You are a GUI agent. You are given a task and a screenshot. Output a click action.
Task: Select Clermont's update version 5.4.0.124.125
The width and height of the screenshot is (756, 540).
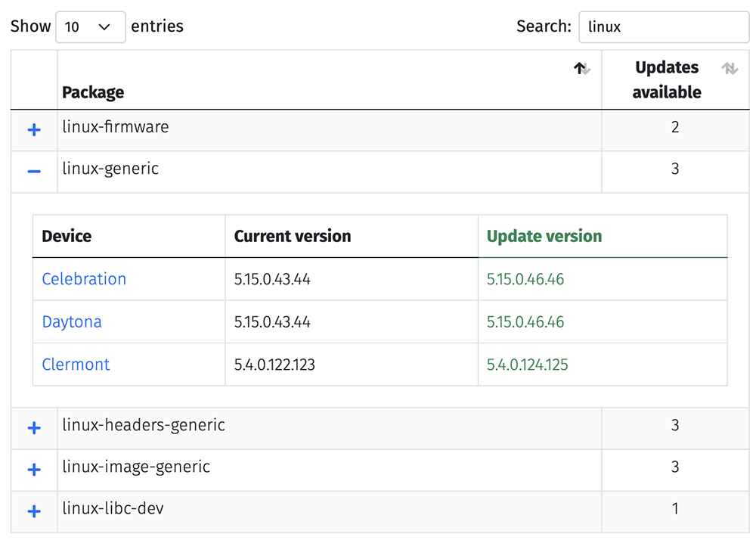528,365
